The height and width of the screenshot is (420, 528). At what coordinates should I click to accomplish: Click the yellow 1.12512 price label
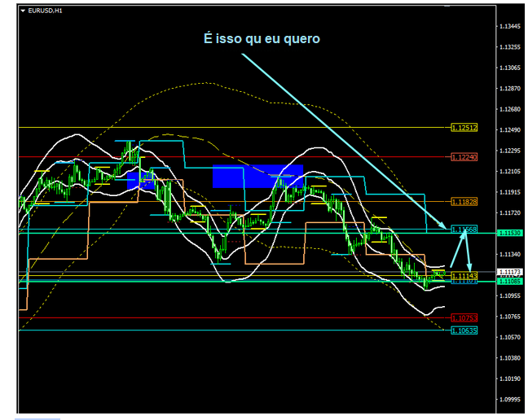(464, 128)
